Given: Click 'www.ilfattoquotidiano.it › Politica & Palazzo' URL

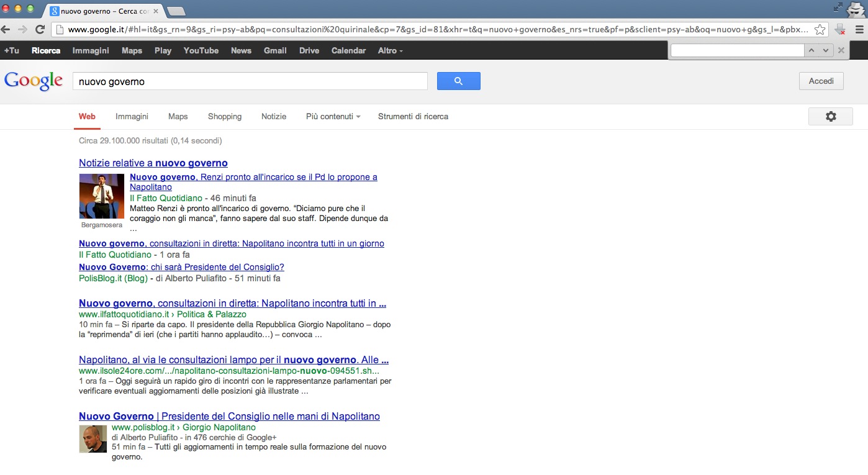Looking at the screenshot, I should pyautogui.click(x=163, y=315).
